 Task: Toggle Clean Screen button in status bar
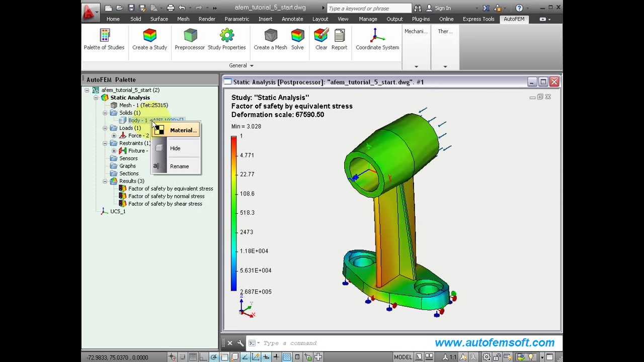(549, 357)
